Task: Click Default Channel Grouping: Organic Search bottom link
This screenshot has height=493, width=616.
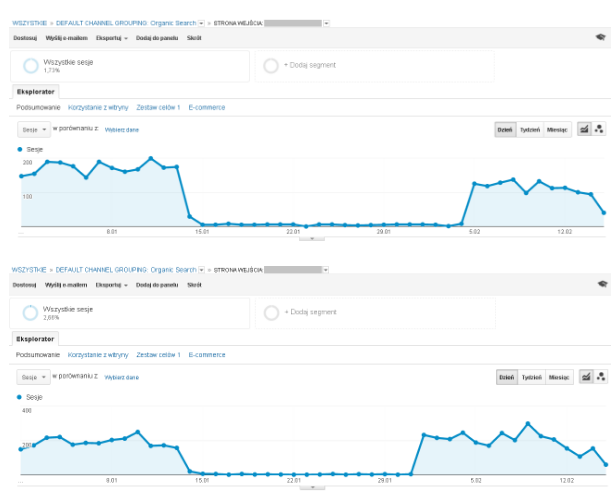Action: pyautogui.click(x=126, y=270)
